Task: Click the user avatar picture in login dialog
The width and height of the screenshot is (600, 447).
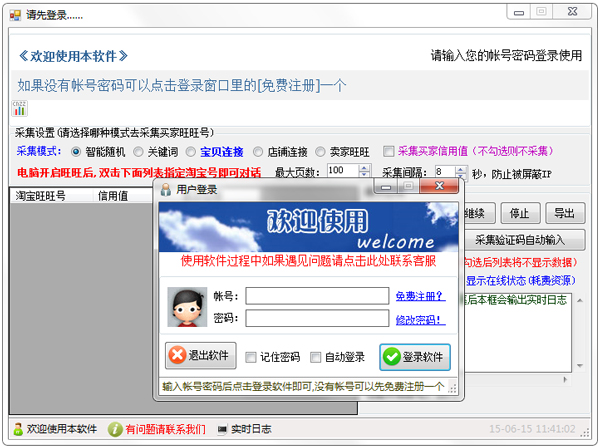Action: pyautogui.click(x=185, y=306)
